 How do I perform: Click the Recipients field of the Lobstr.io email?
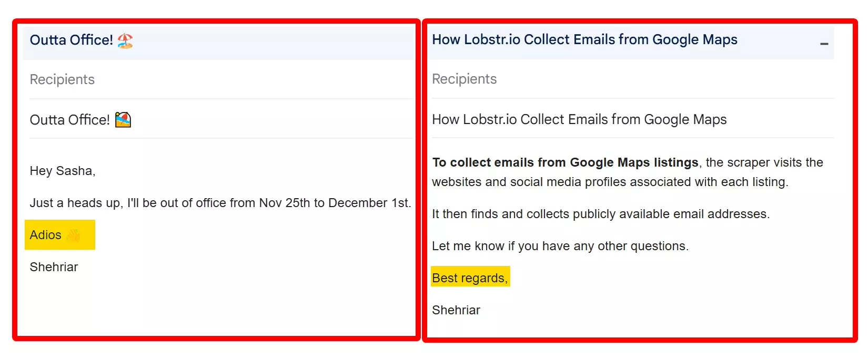pos(464,79)
